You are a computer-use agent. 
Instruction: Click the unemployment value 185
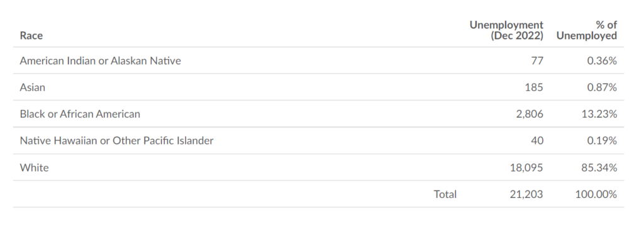click(534, 87)
